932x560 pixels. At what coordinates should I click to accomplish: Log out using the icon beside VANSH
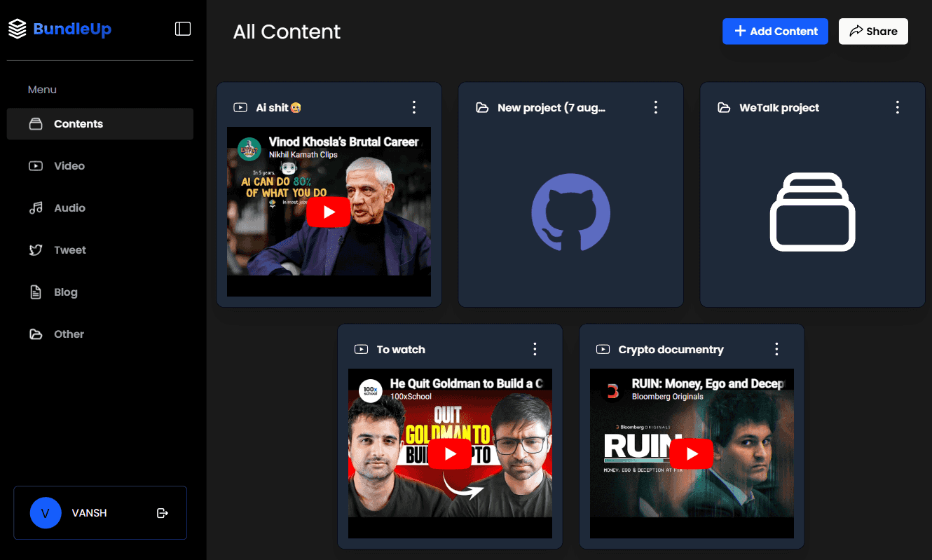tap(163, 513)
